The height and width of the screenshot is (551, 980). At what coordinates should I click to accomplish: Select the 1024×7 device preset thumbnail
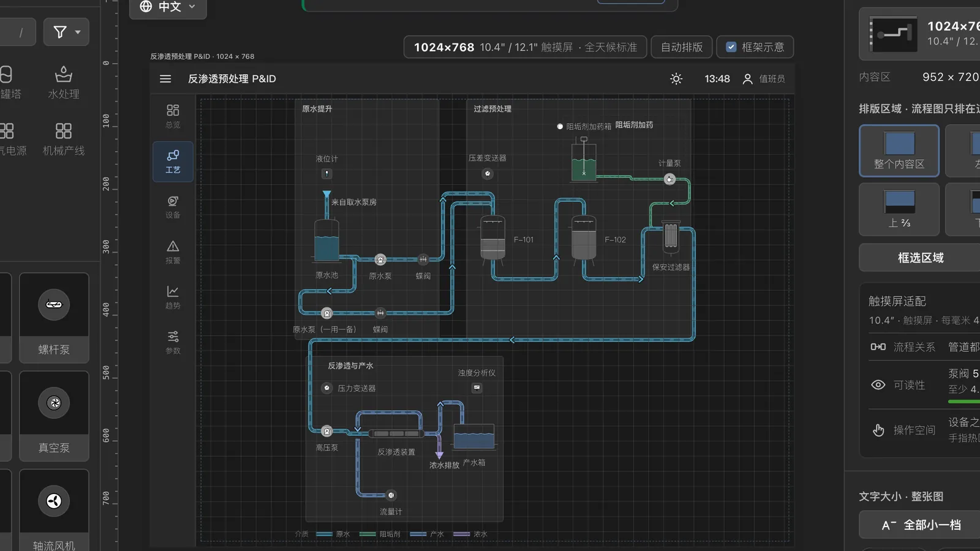coord(894,34)
